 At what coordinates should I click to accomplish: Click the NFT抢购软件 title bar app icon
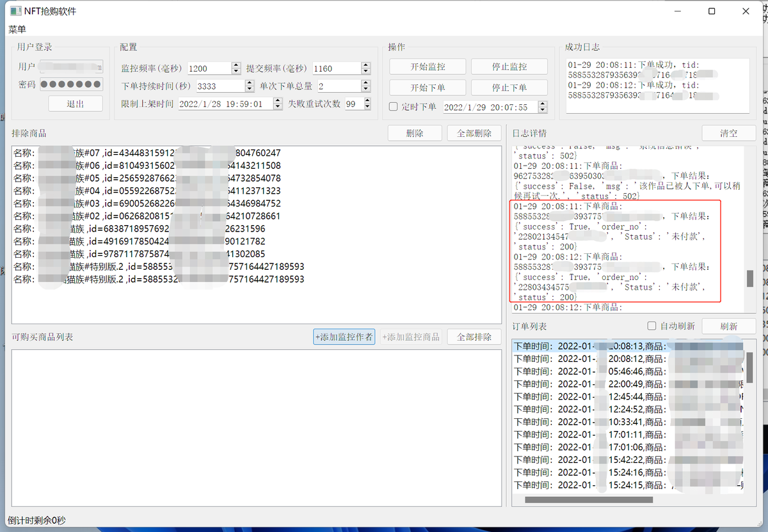[x=15, y=11]
